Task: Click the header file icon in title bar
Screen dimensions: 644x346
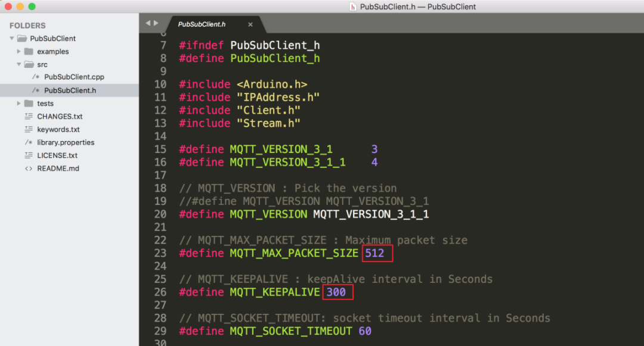Action: [352, 7]
